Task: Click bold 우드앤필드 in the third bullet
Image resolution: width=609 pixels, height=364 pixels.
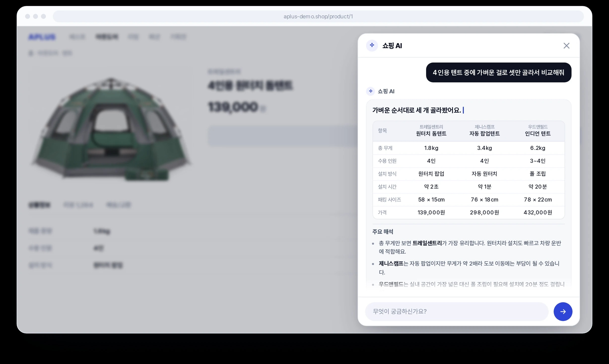Action: (391, 284)
